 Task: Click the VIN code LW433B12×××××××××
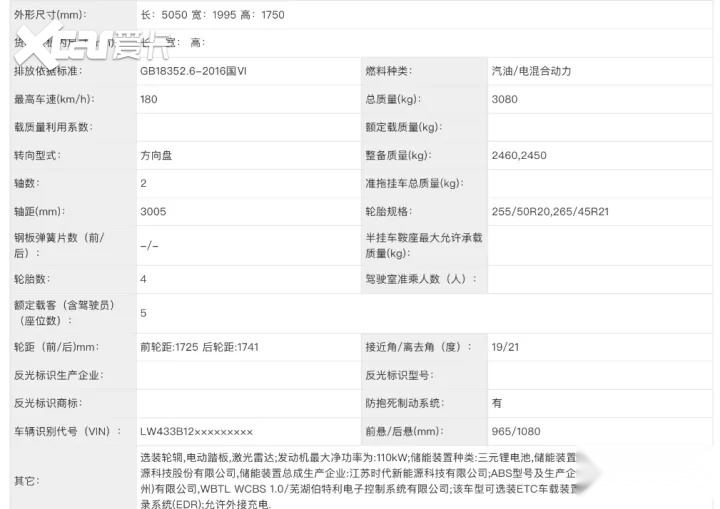tap(196, 431)
